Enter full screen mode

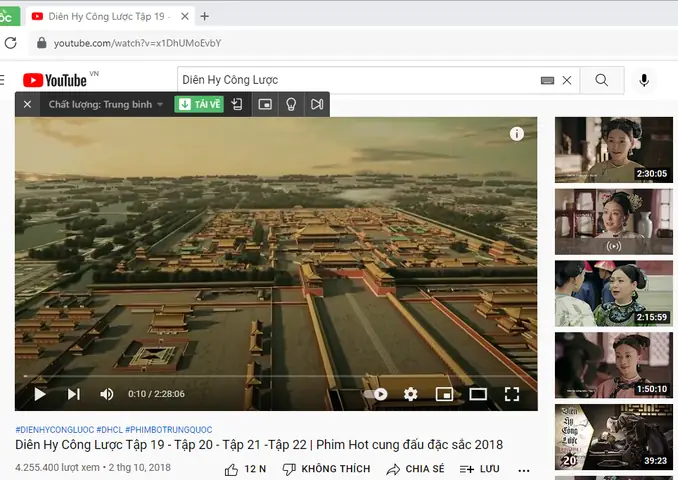tap(512, 394)
